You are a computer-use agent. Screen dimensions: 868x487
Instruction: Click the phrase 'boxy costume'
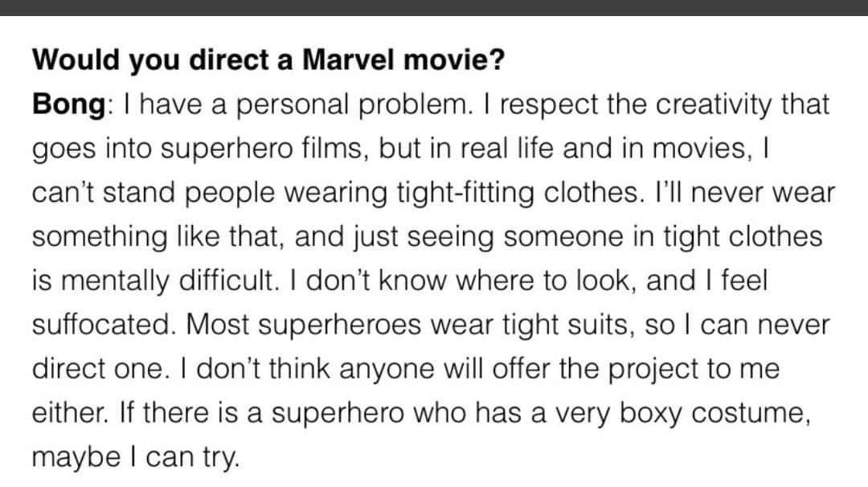coord(714,413)
